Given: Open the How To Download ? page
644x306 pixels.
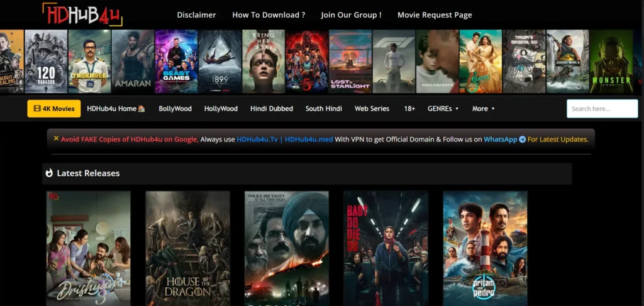Looking at the screenshot, I should click(x=269, y=15).
